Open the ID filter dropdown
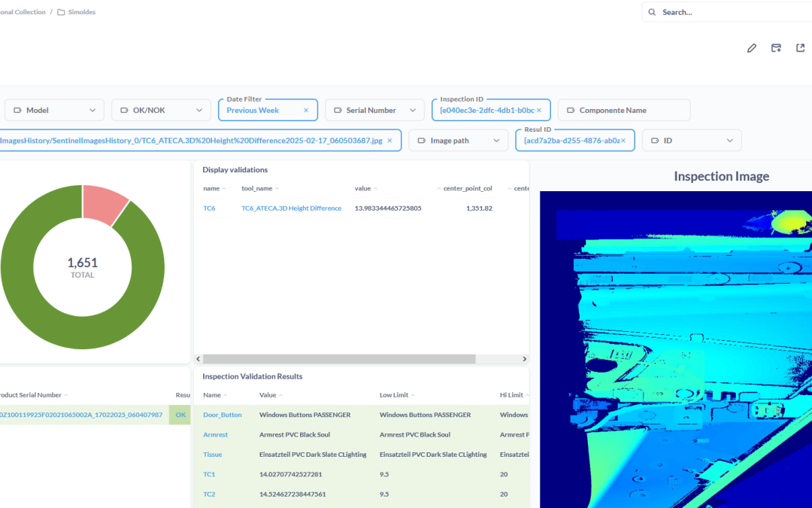812x508 pixels. pos(692,141)
